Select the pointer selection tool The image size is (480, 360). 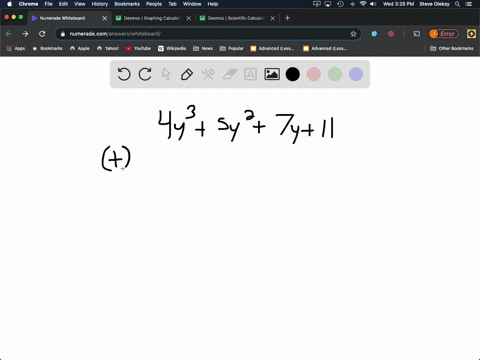(166, 74)
